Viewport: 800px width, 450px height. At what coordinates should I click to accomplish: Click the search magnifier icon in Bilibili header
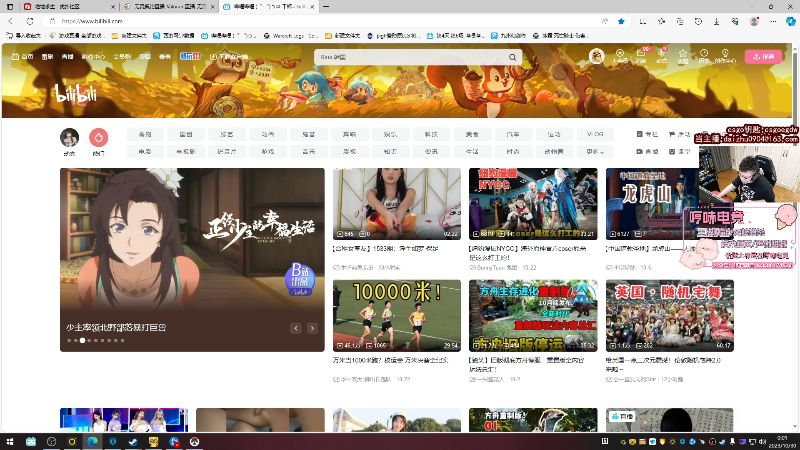pyautogui.click(x=512, y=57)
